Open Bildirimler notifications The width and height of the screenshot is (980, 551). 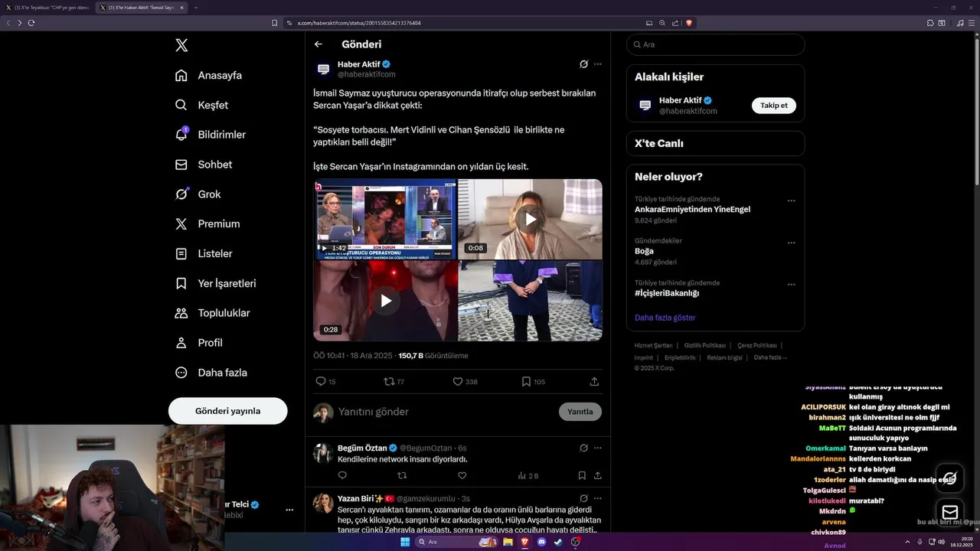click(211, 135)
